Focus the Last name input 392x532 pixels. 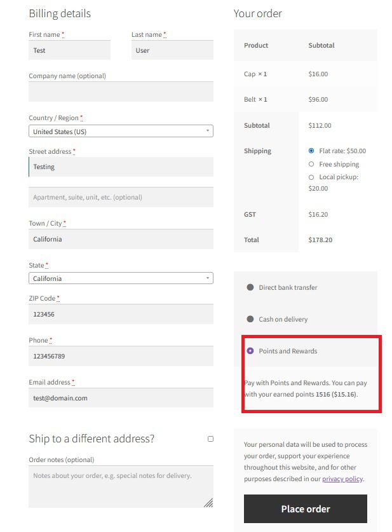click(x=172, y=50)
